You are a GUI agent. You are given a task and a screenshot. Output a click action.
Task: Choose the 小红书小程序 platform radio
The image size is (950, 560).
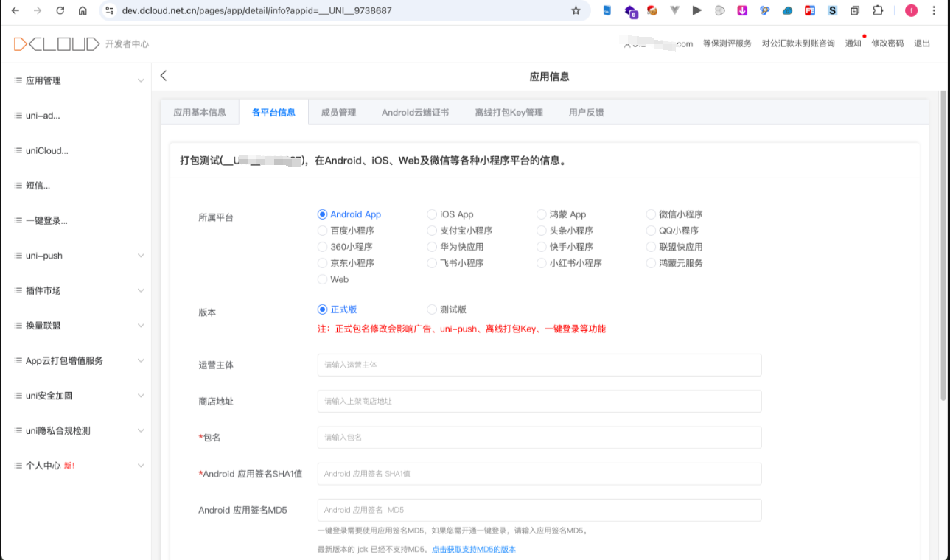[542, 263]
